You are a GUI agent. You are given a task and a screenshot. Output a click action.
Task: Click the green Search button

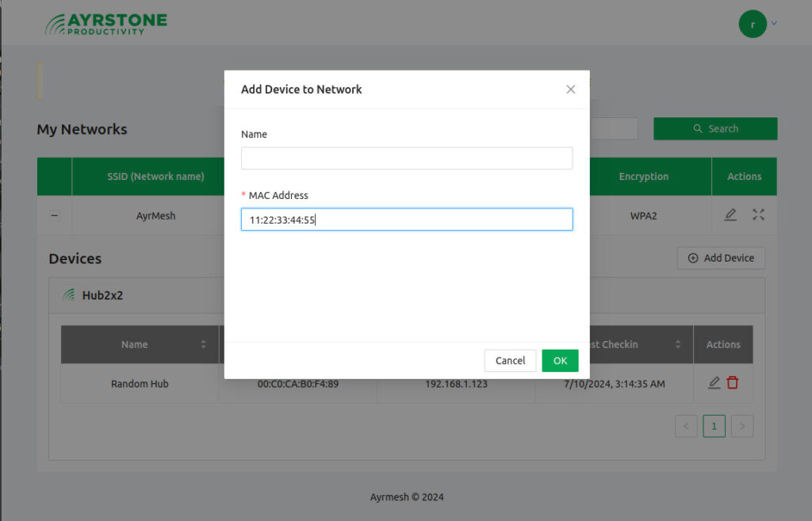tap(715, 128)
